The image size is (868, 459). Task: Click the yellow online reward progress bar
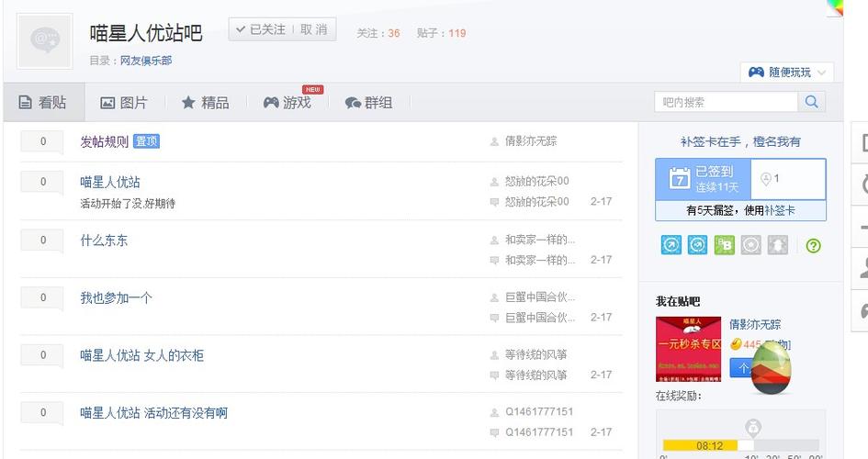pos(708,446)
